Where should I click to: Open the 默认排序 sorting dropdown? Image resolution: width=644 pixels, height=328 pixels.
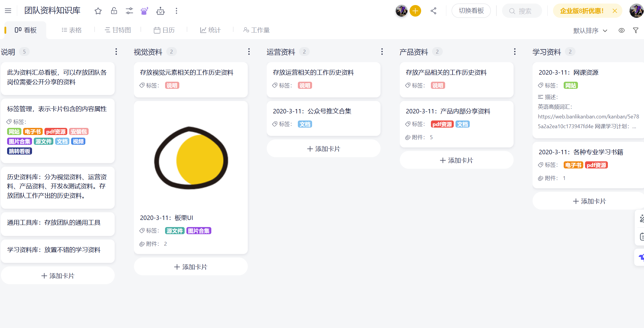click(x=590, y=30)
